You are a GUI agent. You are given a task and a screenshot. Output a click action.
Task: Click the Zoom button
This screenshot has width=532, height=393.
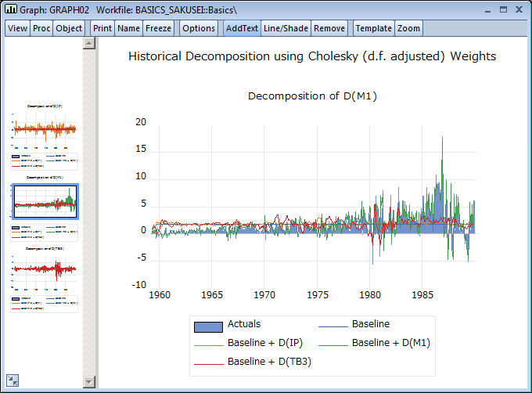click(x=408, y=28)
